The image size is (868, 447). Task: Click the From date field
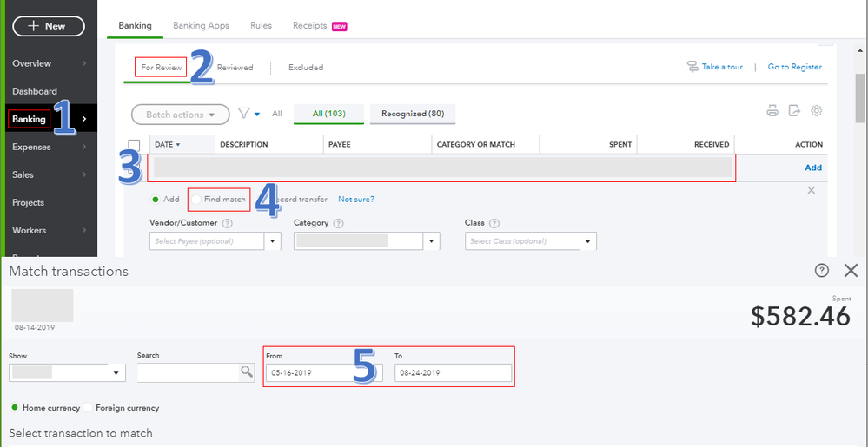coord(324,372)
